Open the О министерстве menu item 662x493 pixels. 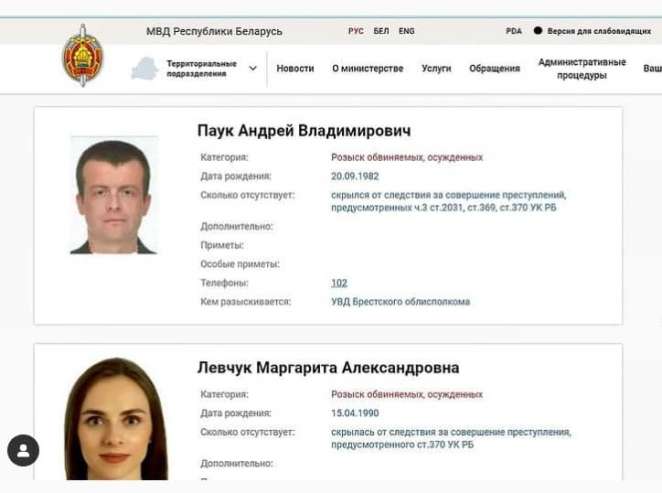(368, 68)
